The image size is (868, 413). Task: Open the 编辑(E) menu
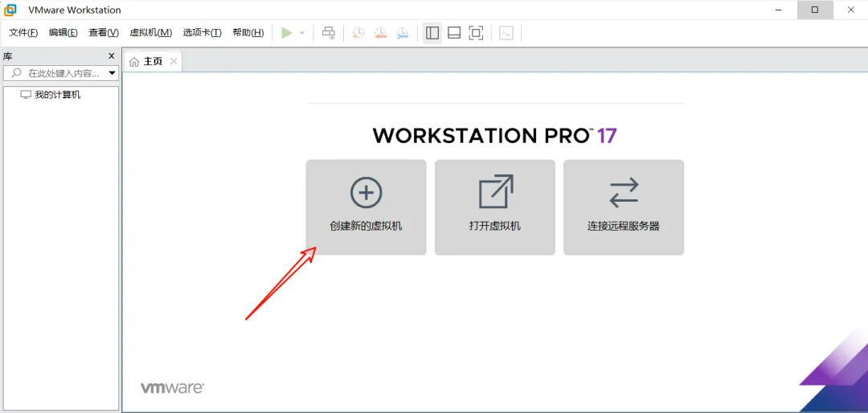(x=63, y=33)
